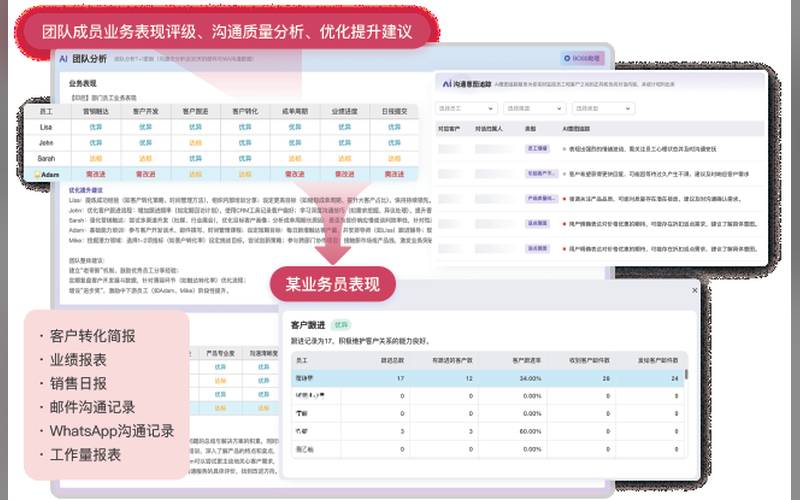Viewport: 800px width, 500px height.
Task: Close the 客户跟进 detail popup with the X
Action: click(x=694, y=290)
